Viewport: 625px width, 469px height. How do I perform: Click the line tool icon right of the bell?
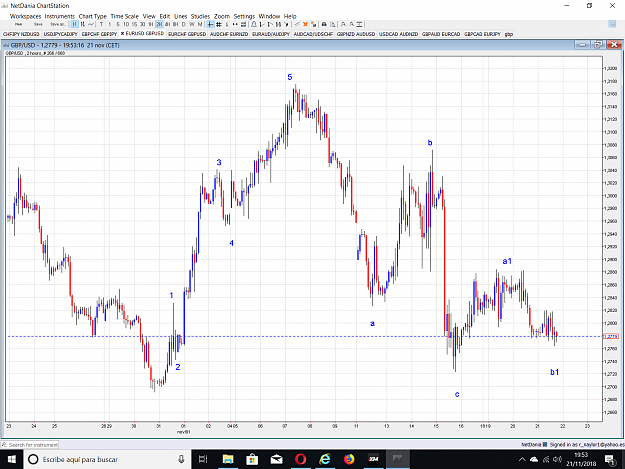[x=262, y=24]
